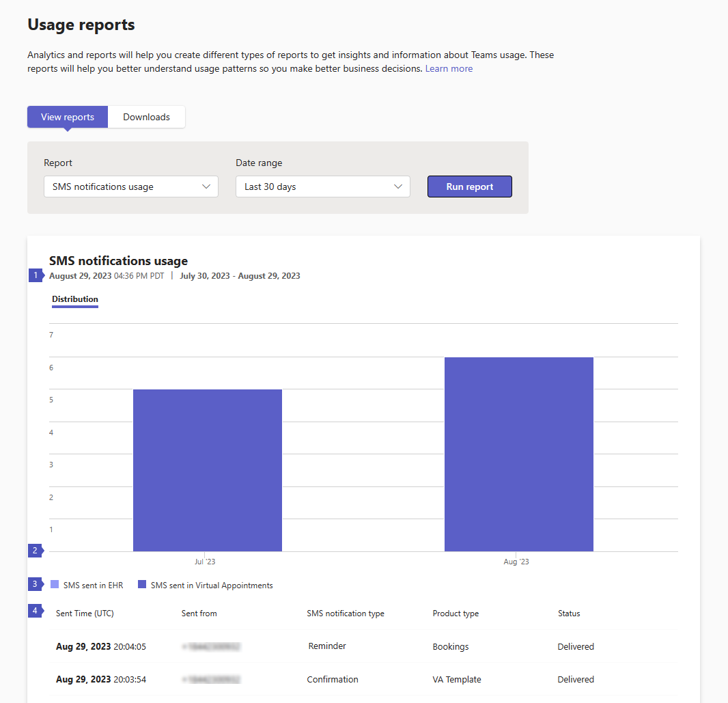Image resolution: width=728 pixels, height=703 pixels.
Task: Click the Jul '23 chart bar
Action: tap(207, 470)
